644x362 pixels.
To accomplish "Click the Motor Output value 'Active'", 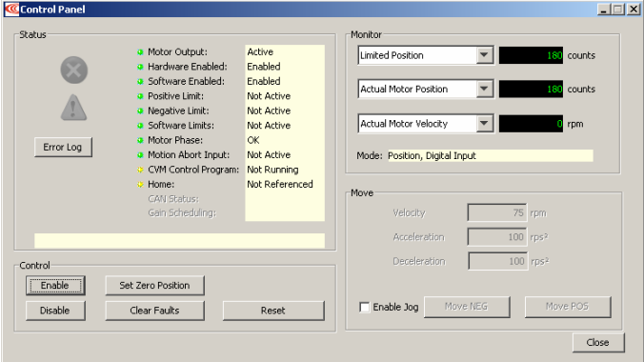I will tap(260, 52).
